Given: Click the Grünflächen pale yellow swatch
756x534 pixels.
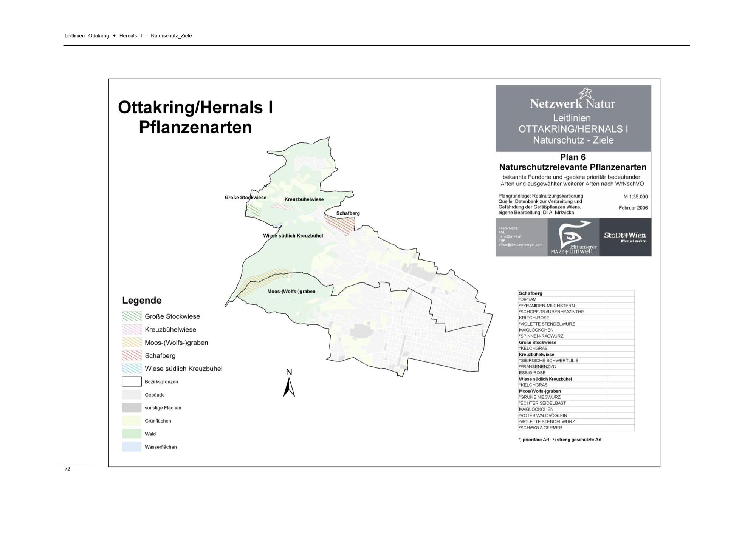Looking at the screenshot, I should pos(132,421).
